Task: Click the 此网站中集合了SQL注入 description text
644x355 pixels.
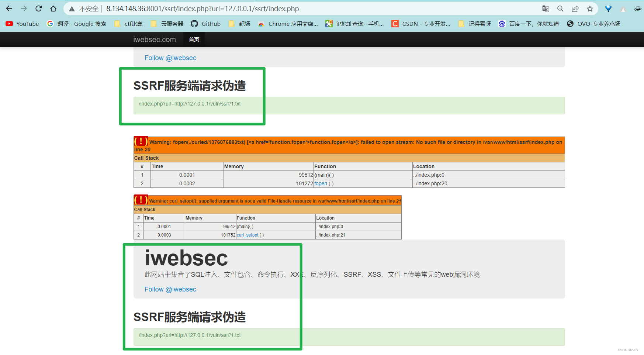Action: coord(312,275)
